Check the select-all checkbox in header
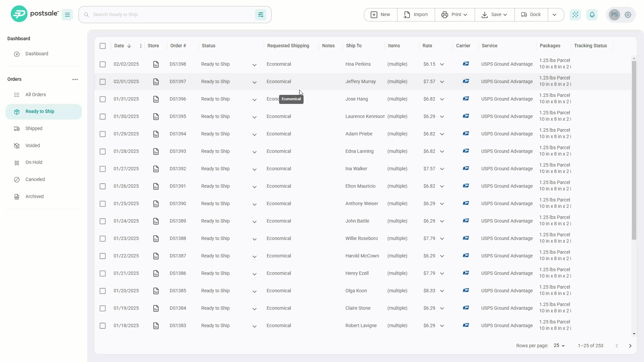This screenshot has width=644, height=362. (x=103, y=46)
